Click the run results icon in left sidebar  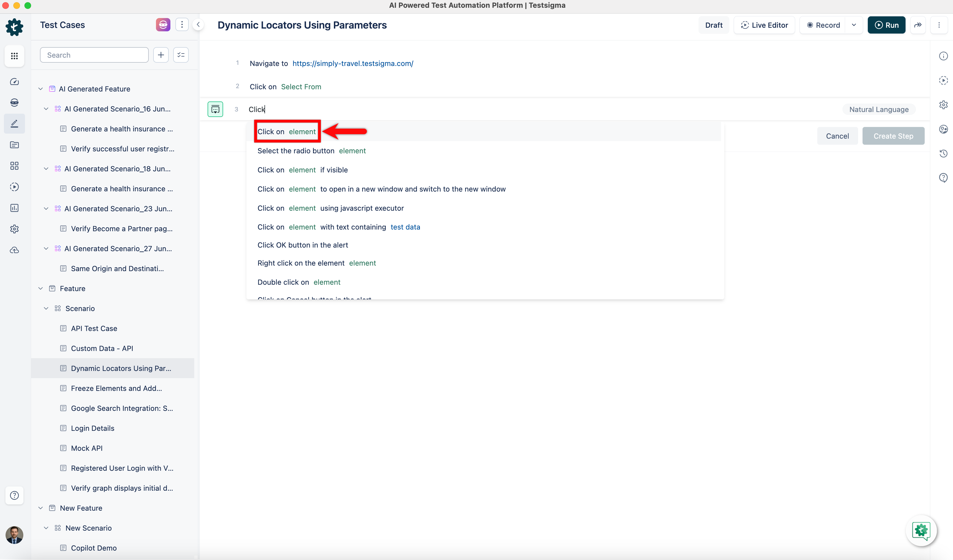pyautogui.click(x=14, y=187)
